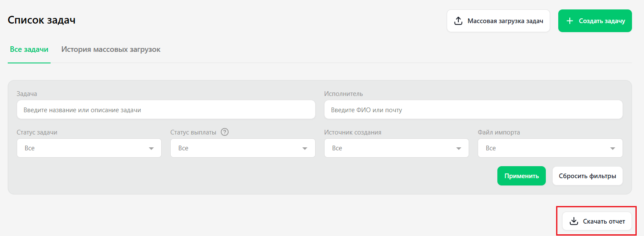Open the История массовых загрузок tab
Screen dimensions: 644x236
[111, 49]
